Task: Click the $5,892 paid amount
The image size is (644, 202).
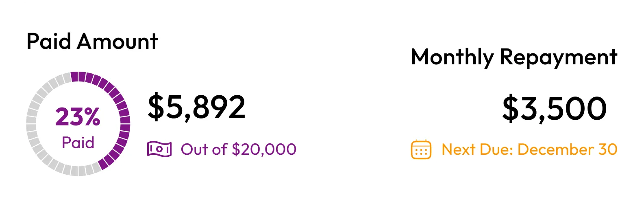Action: pyautogui.click(x=196, y=107)
